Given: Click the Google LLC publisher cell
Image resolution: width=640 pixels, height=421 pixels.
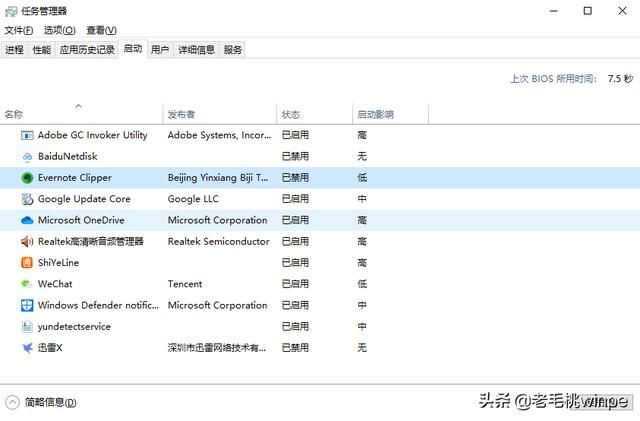Looking at the screenshot, I should point(193,199).
